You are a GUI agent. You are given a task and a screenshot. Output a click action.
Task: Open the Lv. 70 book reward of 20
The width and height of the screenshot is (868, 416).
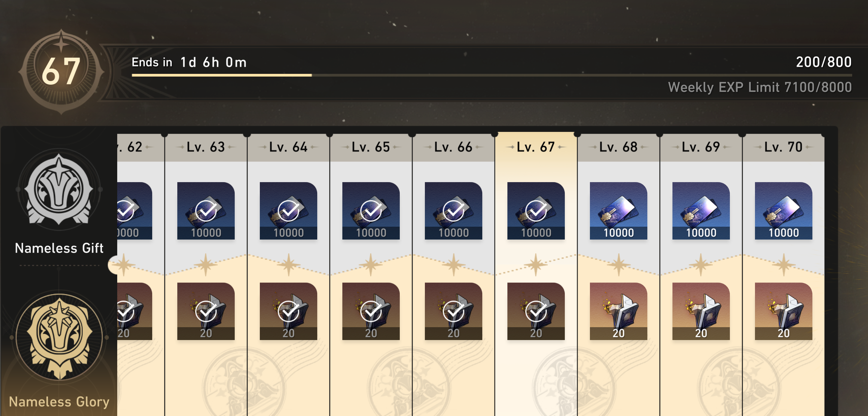(x=783, y=311)
